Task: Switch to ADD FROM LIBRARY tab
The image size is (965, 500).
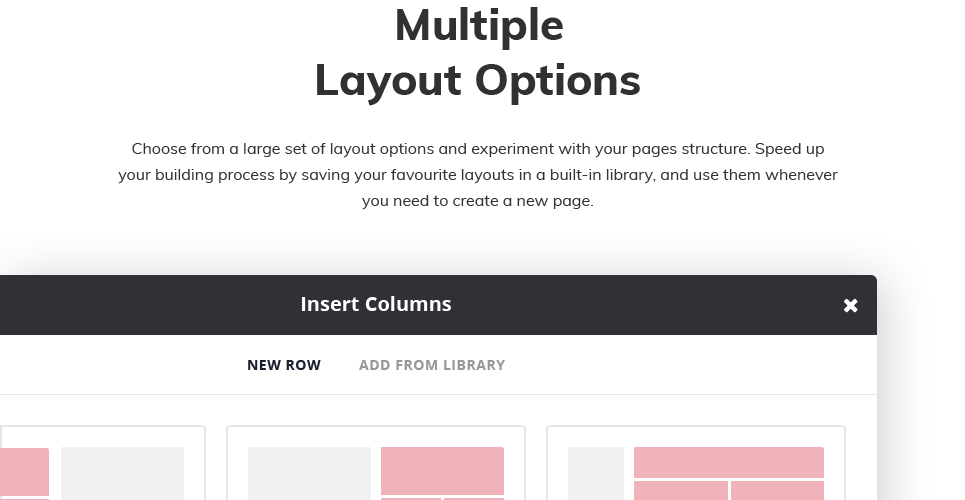Action: pyautogui.click(x=431, y=365)
